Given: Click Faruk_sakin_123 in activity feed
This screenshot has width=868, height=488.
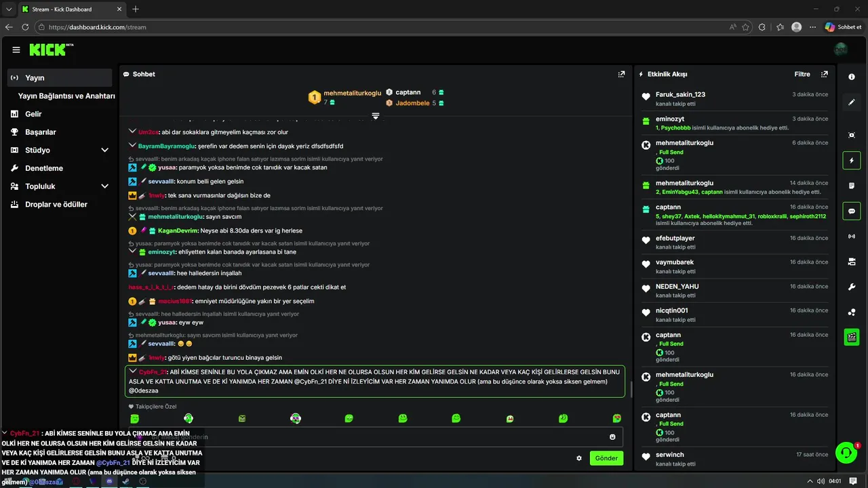Looking at the screenshot, I should [680, 94].
